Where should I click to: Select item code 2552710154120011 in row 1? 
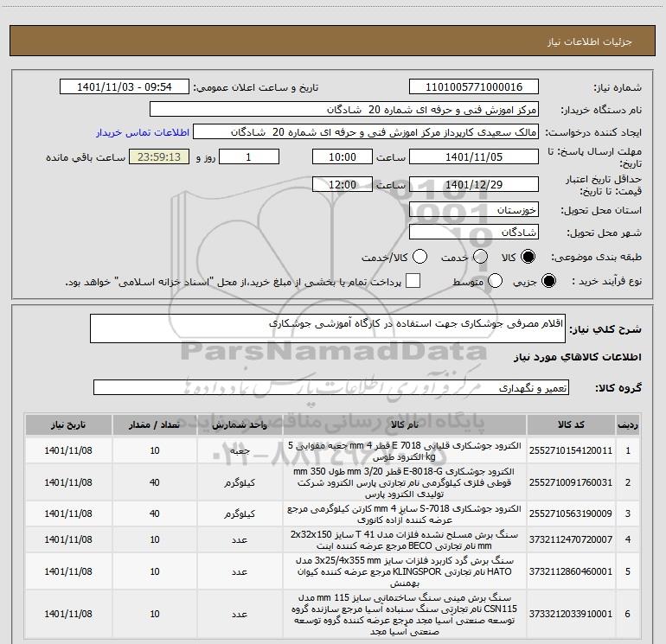pos(573,450)
